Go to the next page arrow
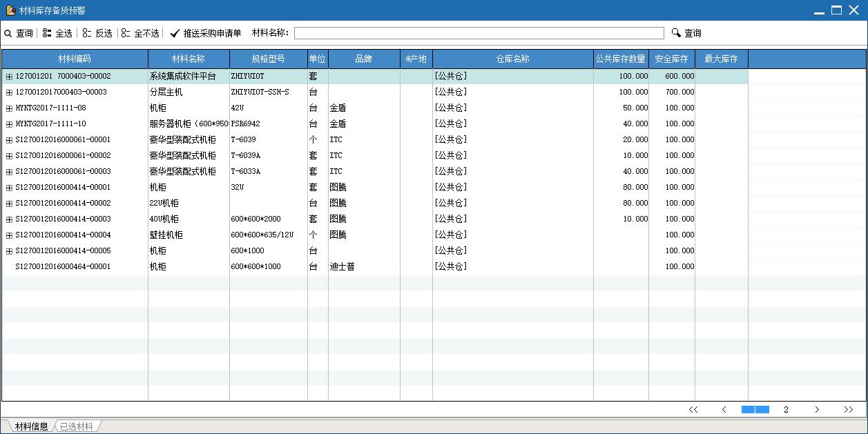The width and height of the screenshot is (868, 434). coord(817,410)
